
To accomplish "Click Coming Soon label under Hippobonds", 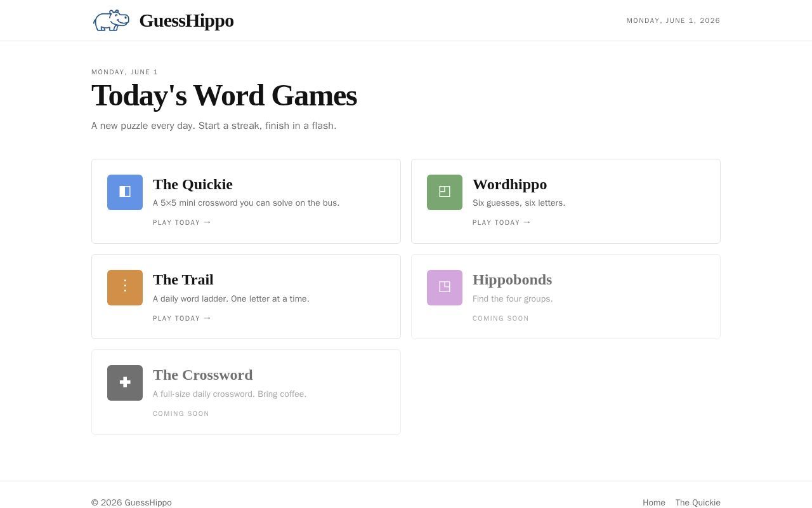I will (501, 318).
